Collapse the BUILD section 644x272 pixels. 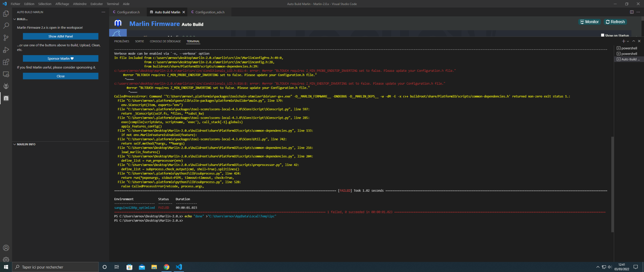click(x=15, y=19)
